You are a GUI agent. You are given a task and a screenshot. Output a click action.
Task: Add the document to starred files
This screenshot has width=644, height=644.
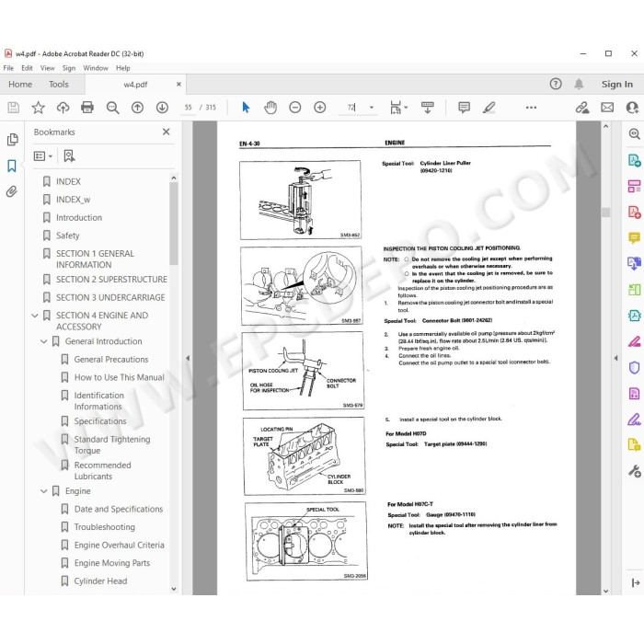[39, 108]
